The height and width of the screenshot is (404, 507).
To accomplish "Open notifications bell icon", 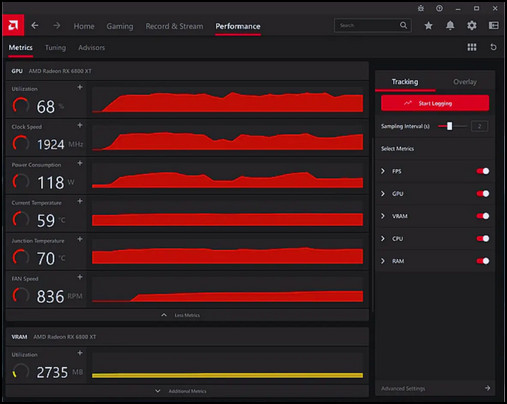I will [x=450, y=26].
